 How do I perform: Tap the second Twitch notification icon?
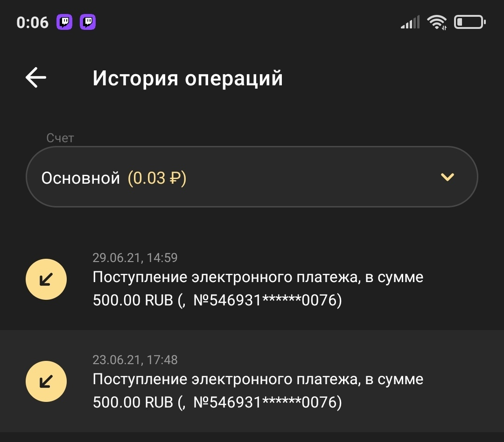coord(88,22)
